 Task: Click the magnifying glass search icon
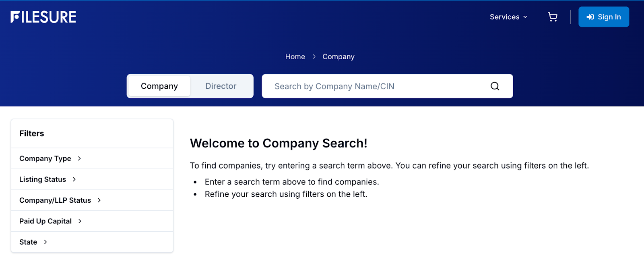pos(495,86)
